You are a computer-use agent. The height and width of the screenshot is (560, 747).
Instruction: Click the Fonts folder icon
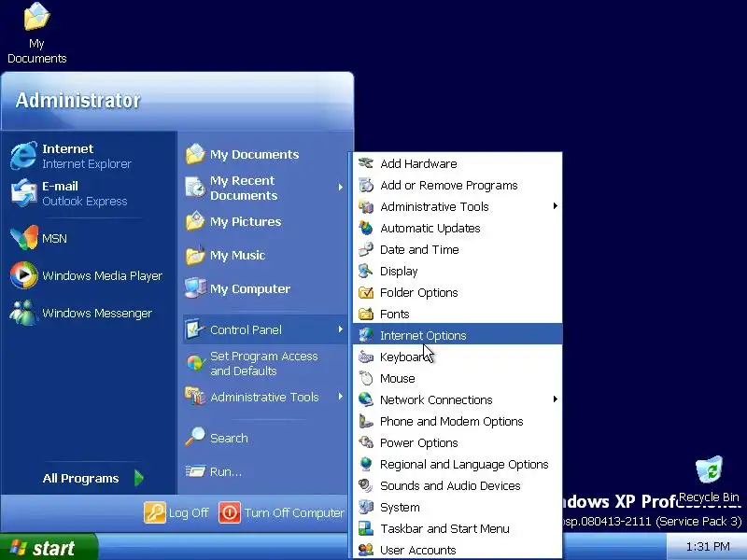tap(366, 314)
